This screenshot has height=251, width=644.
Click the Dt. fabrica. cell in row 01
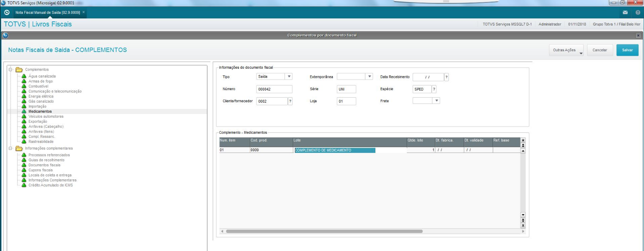point(449,150)
